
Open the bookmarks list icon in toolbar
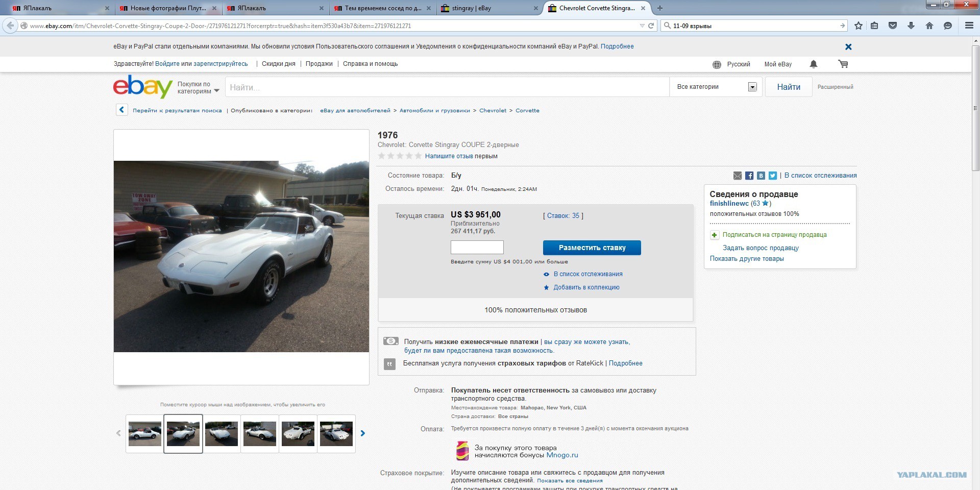[x=874, y=26]
